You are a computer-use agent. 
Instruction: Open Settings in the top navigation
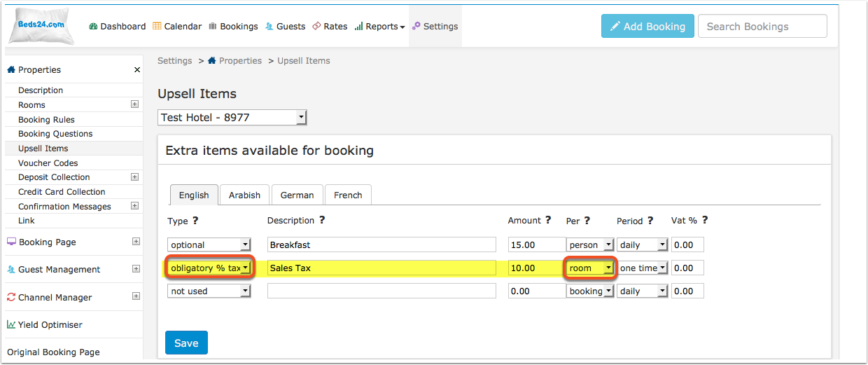point(435,27)
